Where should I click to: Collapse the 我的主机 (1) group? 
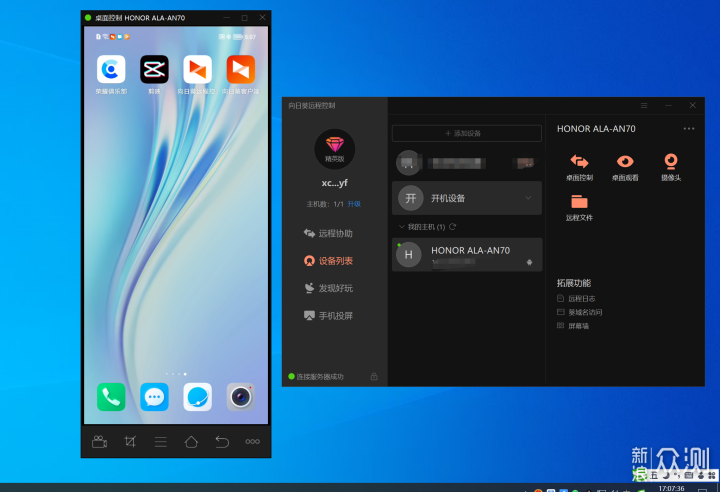tap(401, 226)
